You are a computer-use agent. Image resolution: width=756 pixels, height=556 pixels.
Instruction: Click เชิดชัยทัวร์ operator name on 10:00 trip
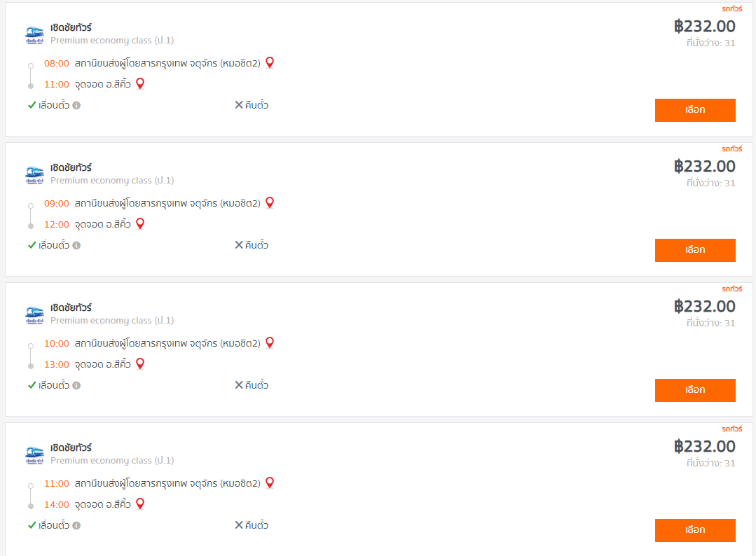tap(71, 307)
